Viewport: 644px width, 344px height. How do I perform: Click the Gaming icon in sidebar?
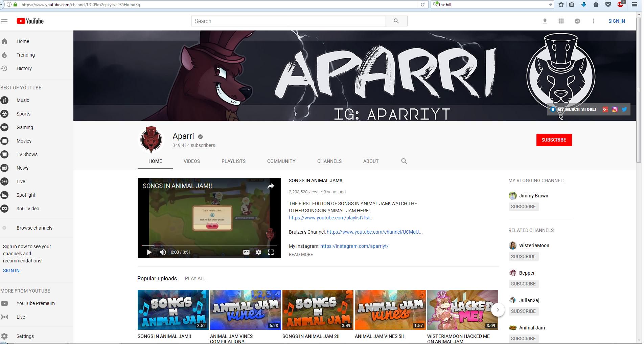[x=4, y=127]
